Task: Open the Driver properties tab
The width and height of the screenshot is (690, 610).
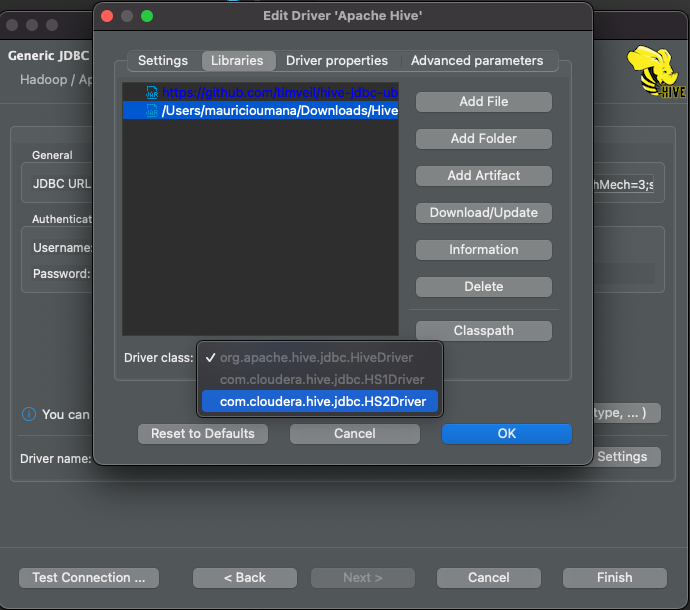Action: (x=337, y=61)
